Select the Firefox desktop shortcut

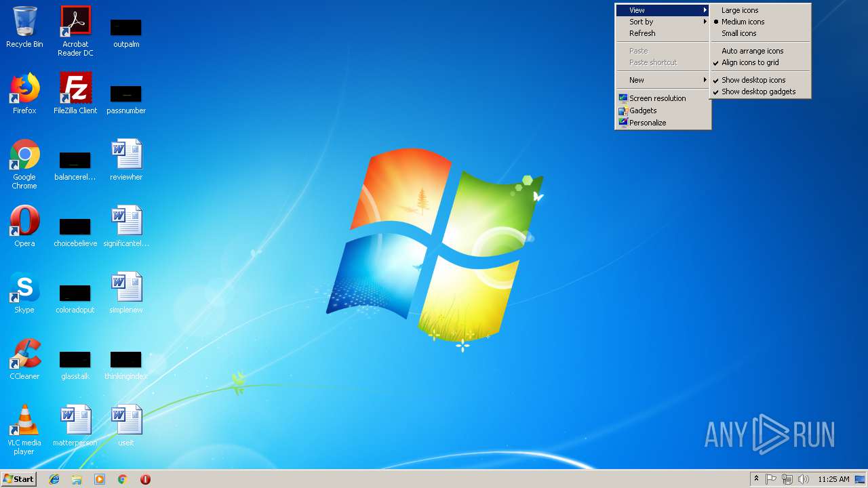click(x=24, y=94)
